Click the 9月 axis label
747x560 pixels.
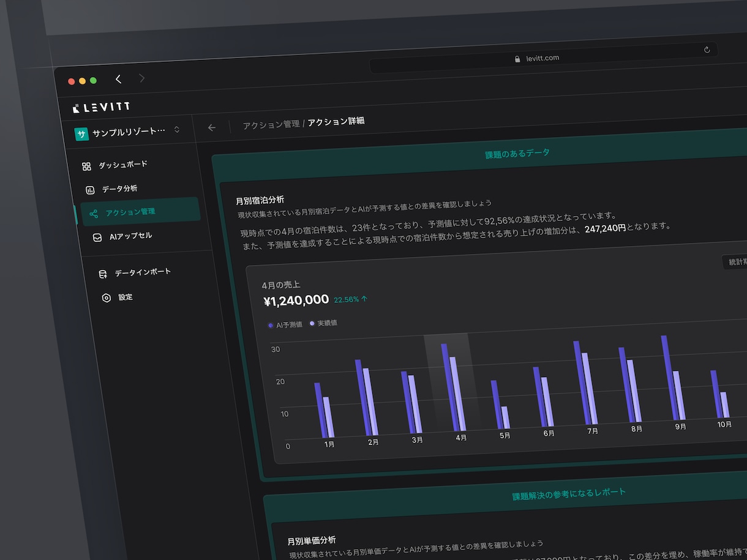681,427
